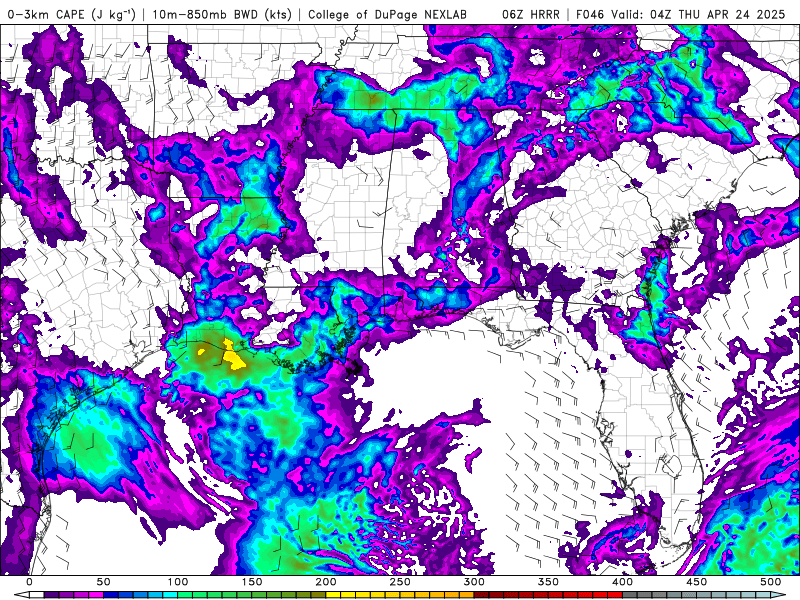
Task: Click the purple segment of the legend color bar
Action: (73, 595)
